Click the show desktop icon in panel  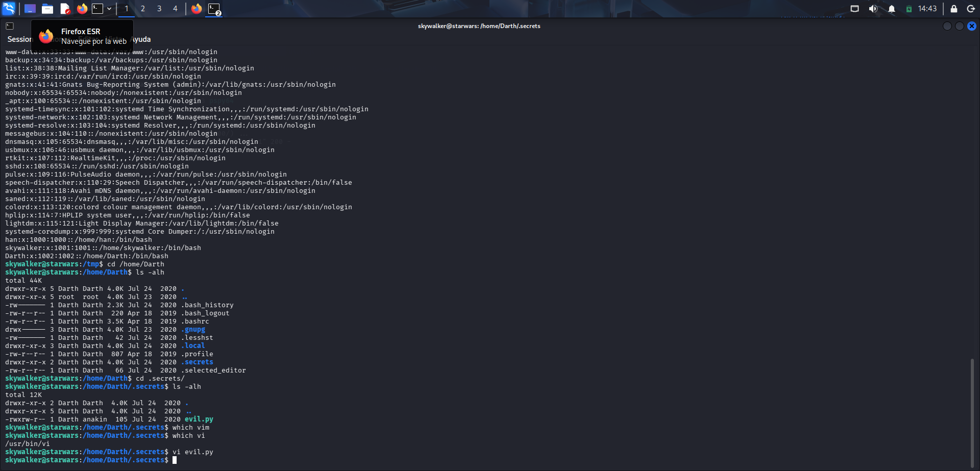pos(30,9)
